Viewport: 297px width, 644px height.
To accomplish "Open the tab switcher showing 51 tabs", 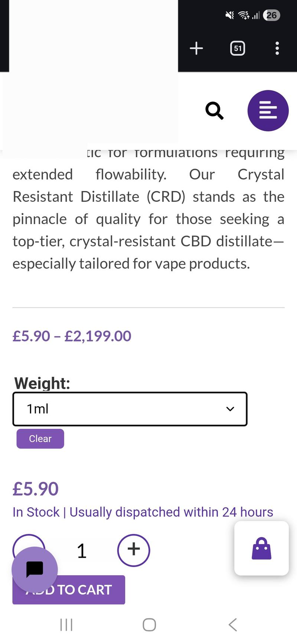I will coord(238,48).
